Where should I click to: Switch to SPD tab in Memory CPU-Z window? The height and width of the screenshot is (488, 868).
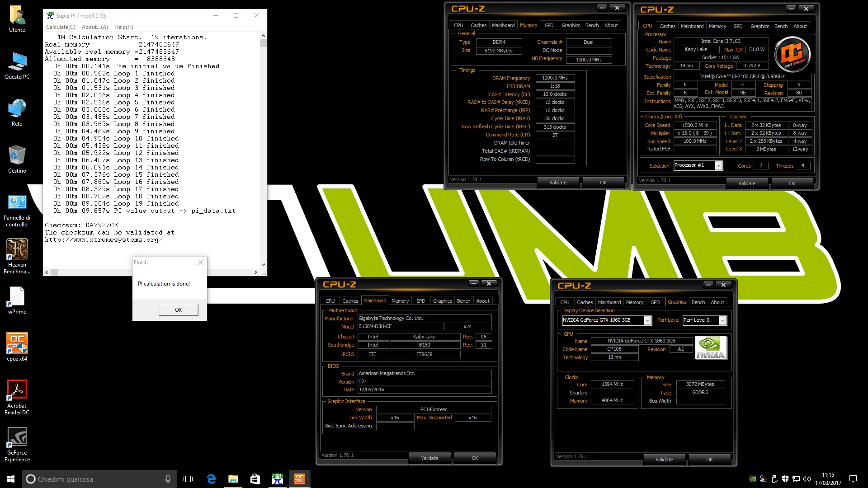[549, 25]
